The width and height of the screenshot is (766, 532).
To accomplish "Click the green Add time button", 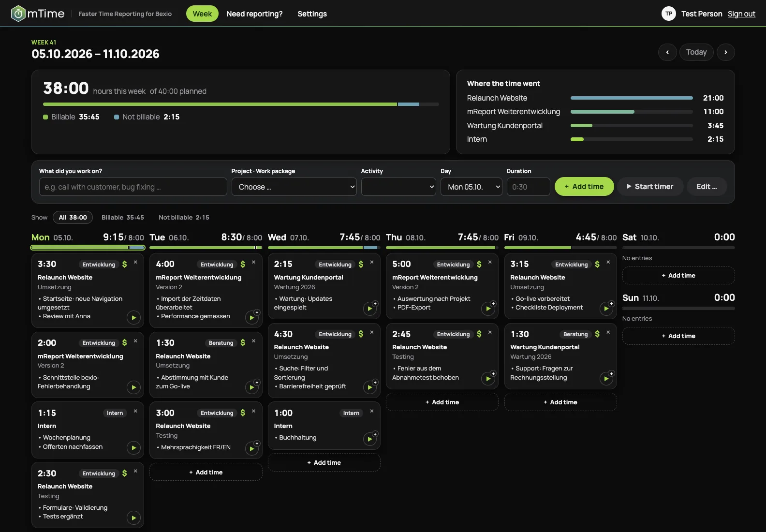I will (x=584, y=187).
